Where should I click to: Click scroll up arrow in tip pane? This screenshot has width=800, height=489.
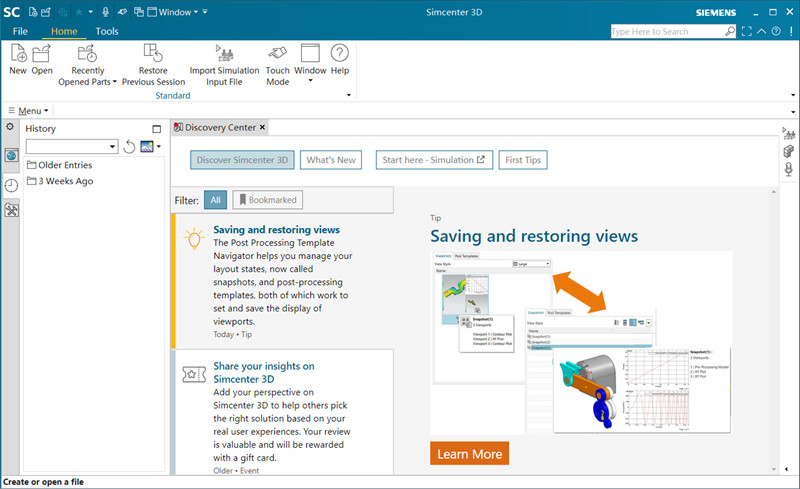[x=773, y=192]
